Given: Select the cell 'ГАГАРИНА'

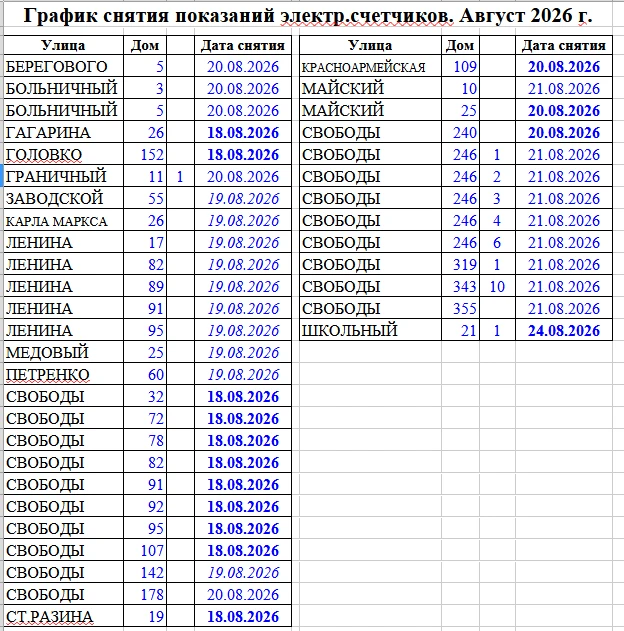Looking at the screenshot, I should 64,132.
